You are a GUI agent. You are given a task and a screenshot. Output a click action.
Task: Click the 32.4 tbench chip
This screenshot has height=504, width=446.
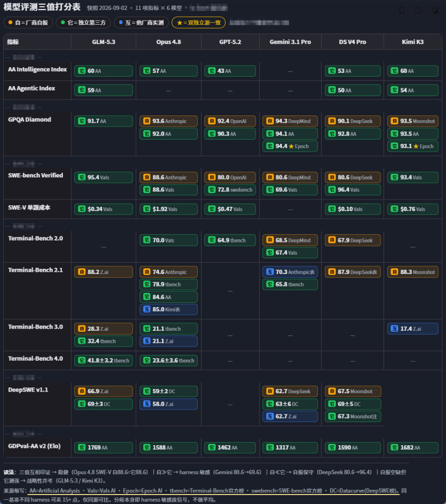click(103, 341)
